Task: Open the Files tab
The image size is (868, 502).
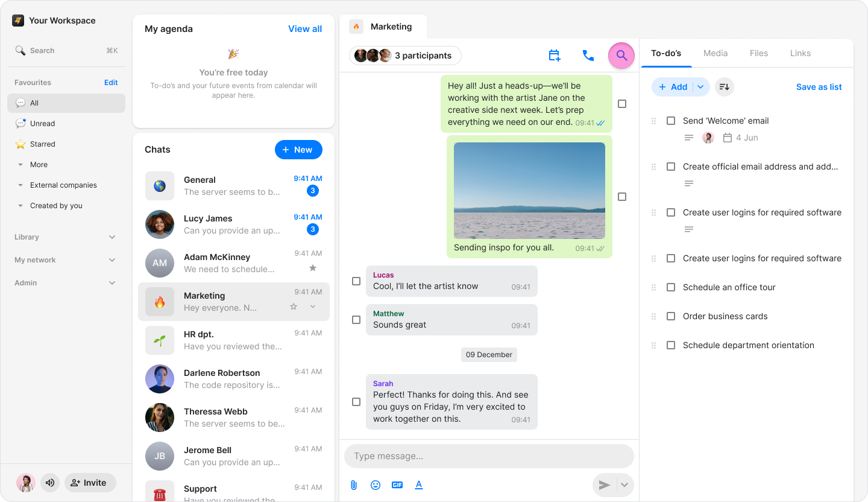Action: 758,53
